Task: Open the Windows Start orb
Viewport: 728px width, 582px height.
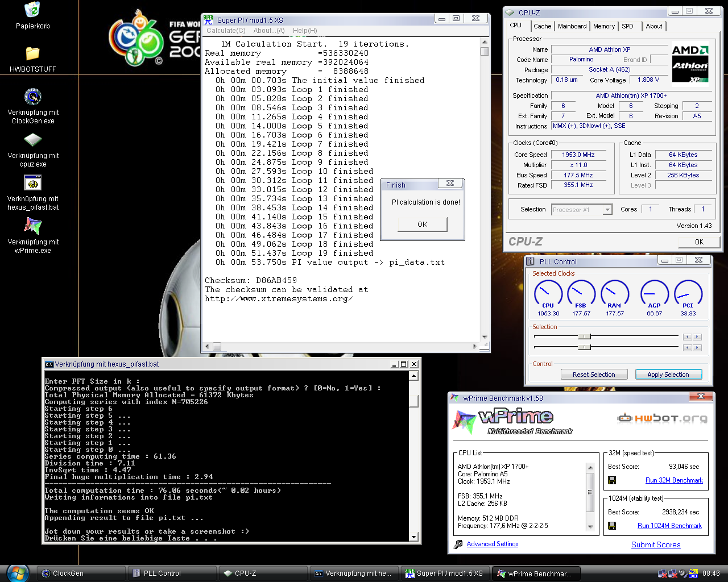Action: pyautogui.click(x=17, y=573)
